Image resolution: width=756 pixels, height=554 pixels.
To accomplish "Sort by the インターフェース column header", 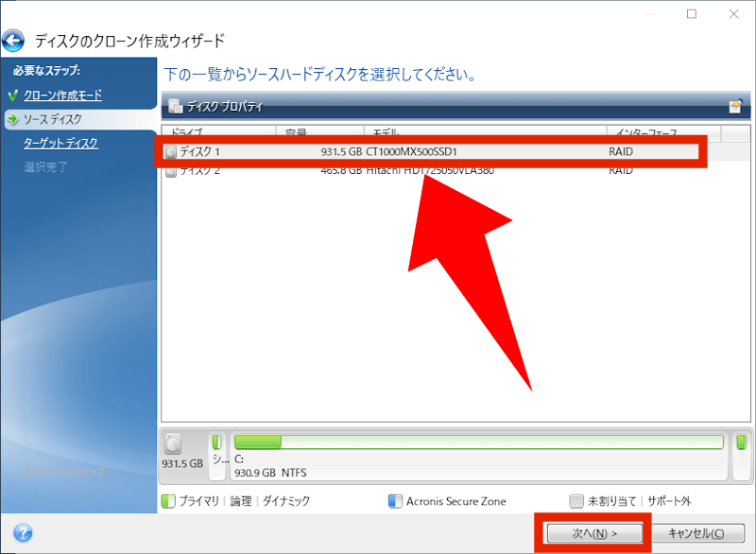I will pyautogui.click(x=664, y=131).
